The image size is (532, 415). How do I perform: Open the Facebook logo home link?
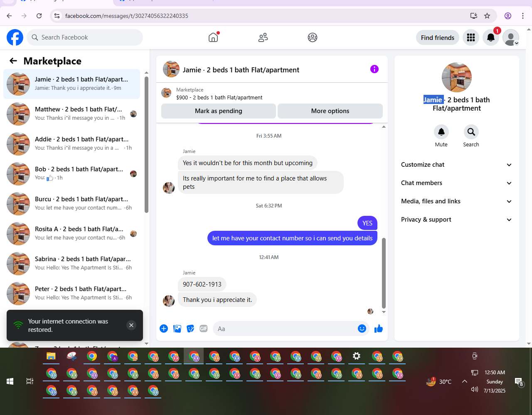[x=15, y=37]
